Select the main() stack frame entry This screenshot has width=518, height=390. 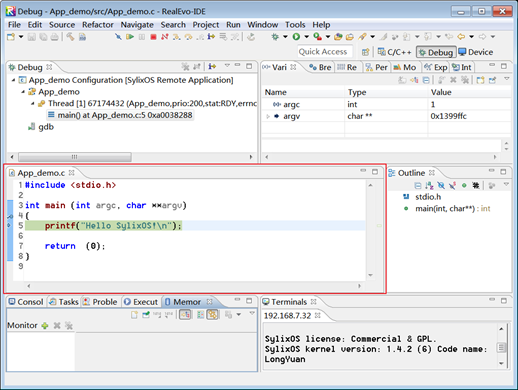(x=120, y=115)
